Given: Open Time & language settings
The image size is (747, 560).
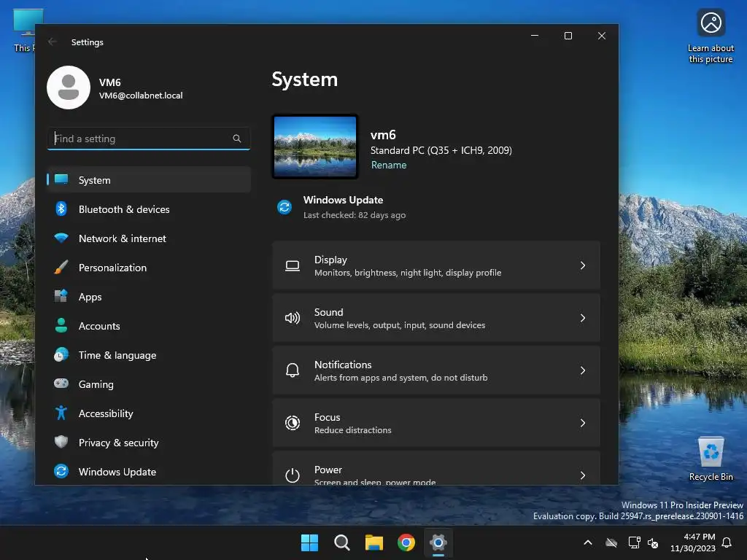Looking at the screenshot, I should (149, 355).
